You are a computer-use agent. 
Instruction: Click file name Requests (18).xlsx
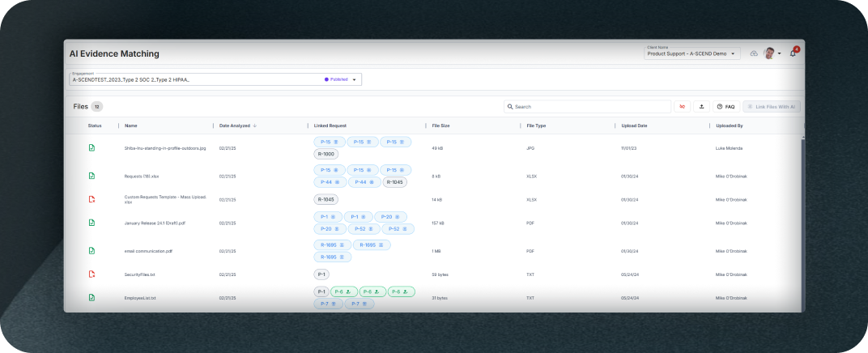coord(141,176)
